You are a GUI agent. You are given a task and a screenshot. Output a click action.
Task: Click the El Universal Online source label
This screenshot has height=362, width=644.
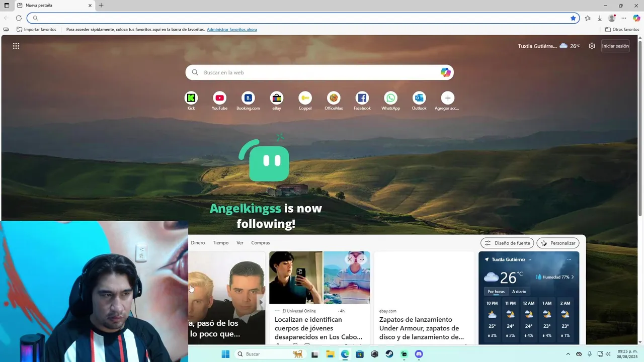pyautogui.click(x=299, y=311)
